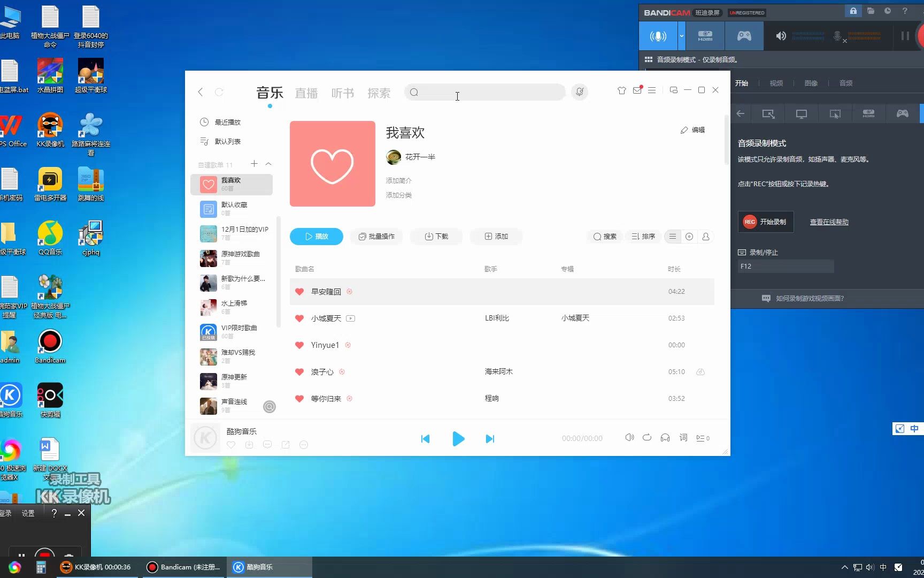
Task: Click 添加简介 under playlist title
Action: pos(399,181)
